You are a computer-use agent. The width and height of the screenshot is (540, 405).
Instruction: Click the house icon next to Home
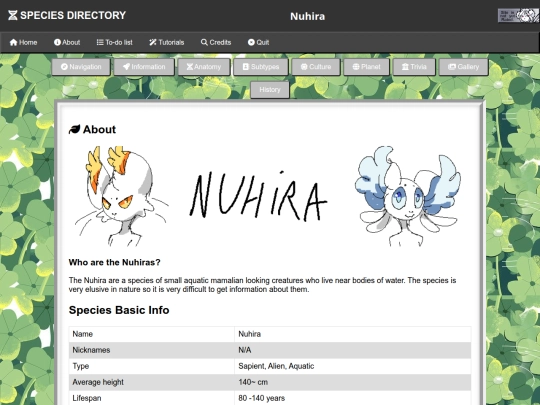[x=13, y=42]
